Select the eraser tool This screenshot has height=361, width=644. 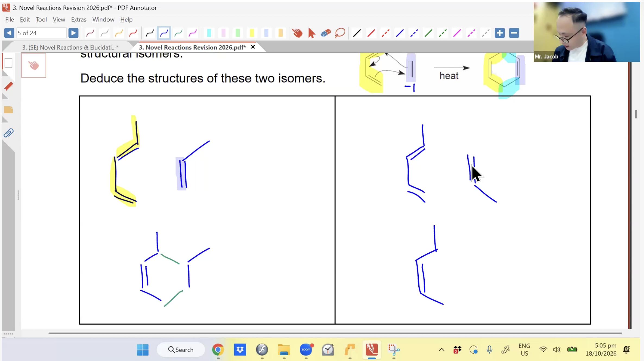[x=326, y=33]
